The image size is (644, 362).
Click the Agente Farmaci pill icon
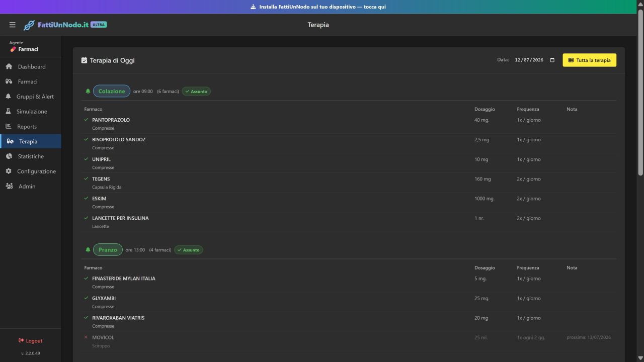click(13, 49)
